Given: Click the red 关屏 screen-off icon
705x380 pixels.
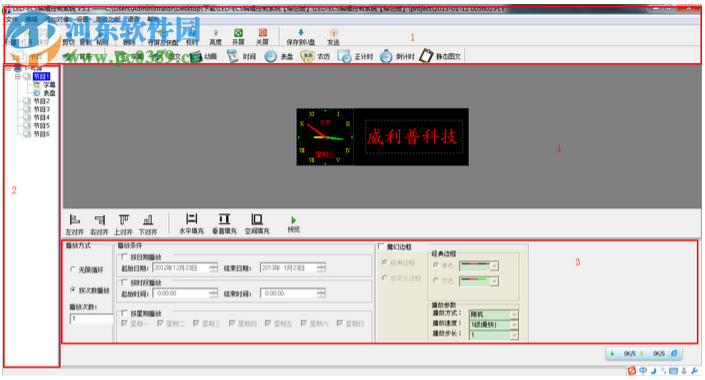Looking at the screenshot, I should (262, 36).
